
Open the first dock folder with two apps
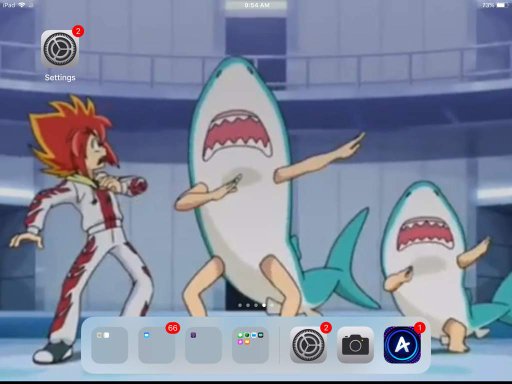[x=109, y=345]
